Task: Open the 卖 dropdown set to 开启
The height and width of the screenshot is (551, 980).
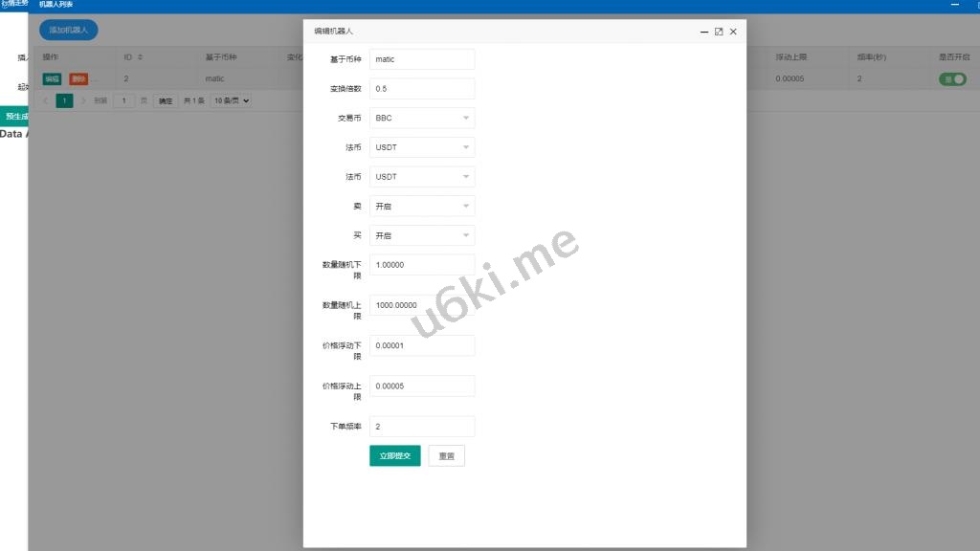Action: pos(422,207)
